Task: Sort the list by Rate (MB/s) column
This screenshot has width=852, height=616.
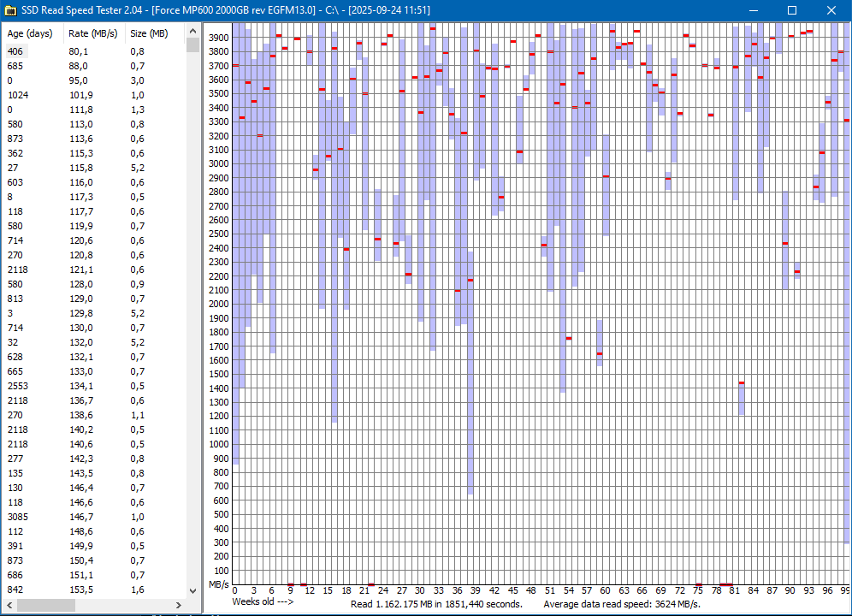Action: [x=95, y=33]
